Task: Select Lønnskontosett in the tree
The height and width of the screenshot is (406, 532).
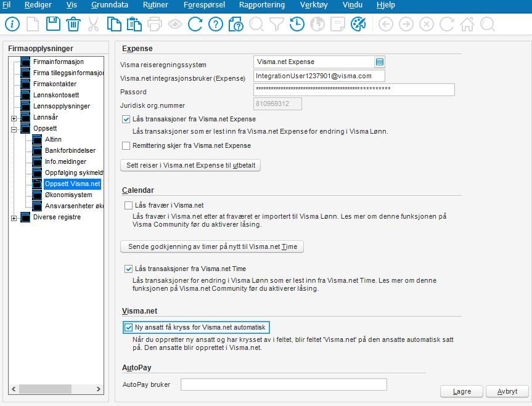Action: 56,95
